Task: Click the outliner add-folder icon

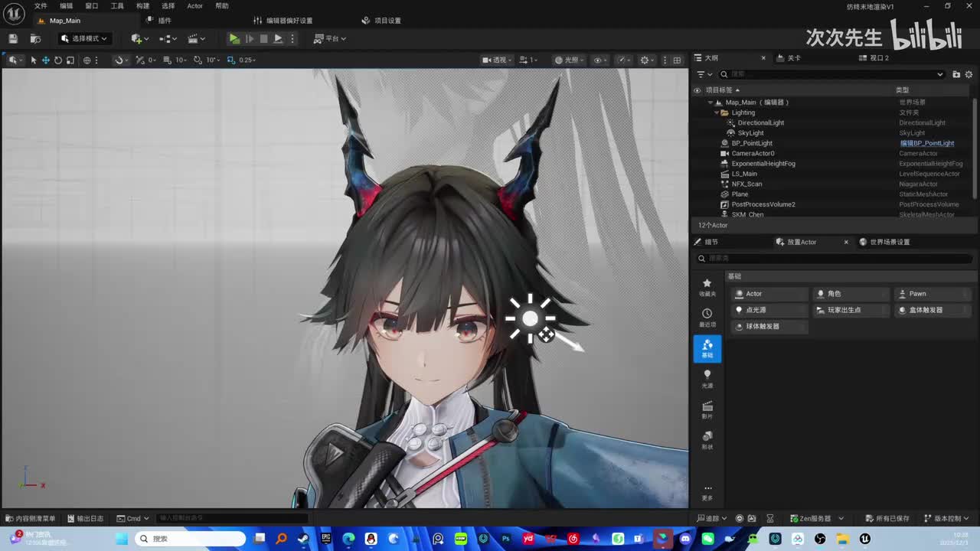Action: (x=956, y=74)
